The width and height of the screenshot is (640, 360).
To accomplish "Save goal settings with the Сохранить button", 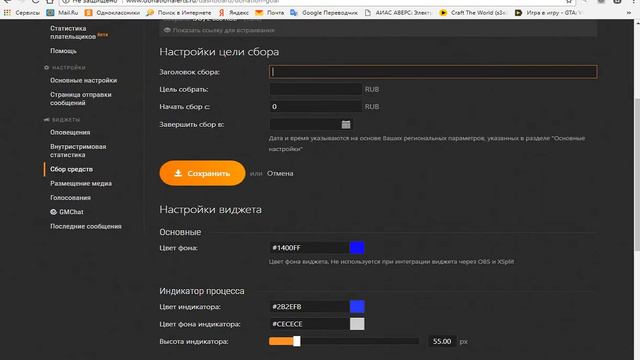I will 202,173.
